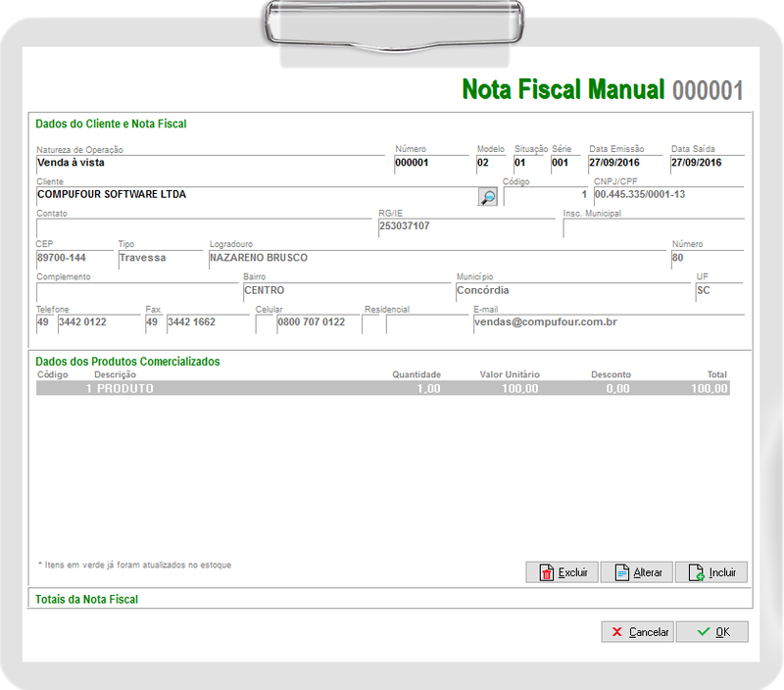Image resolution: width=784 pixels, height=690 pixels.
Task: Select the PRODUTO row in the products table
Action: 382,389
